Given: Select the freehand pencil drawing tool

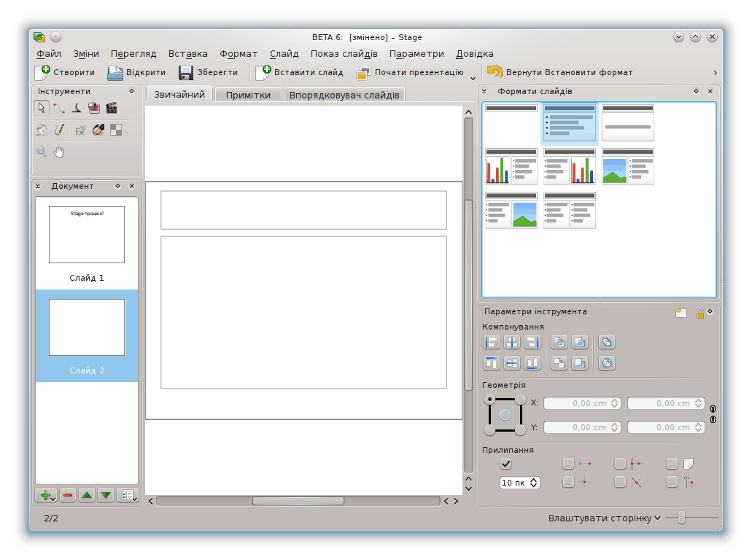Looking at the screenshot, I should (59, 130).
